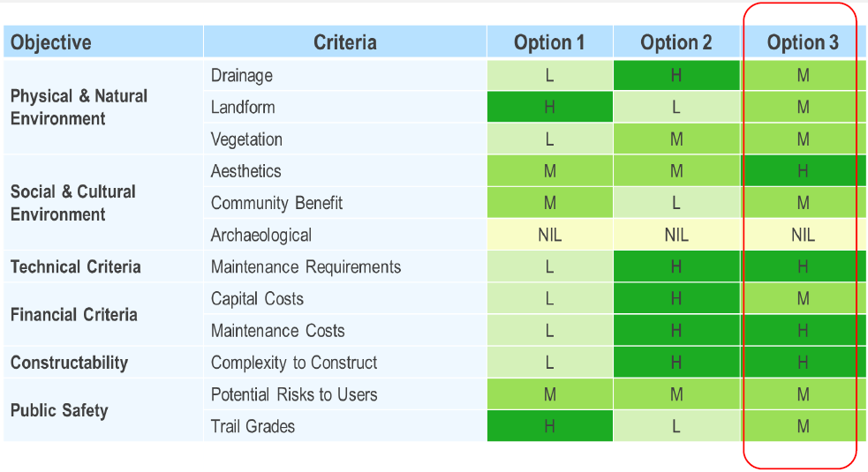Screen dimensions: 868x472
Task: Click the Maintenance Requirements criteria cell
Action: [306, 267]
